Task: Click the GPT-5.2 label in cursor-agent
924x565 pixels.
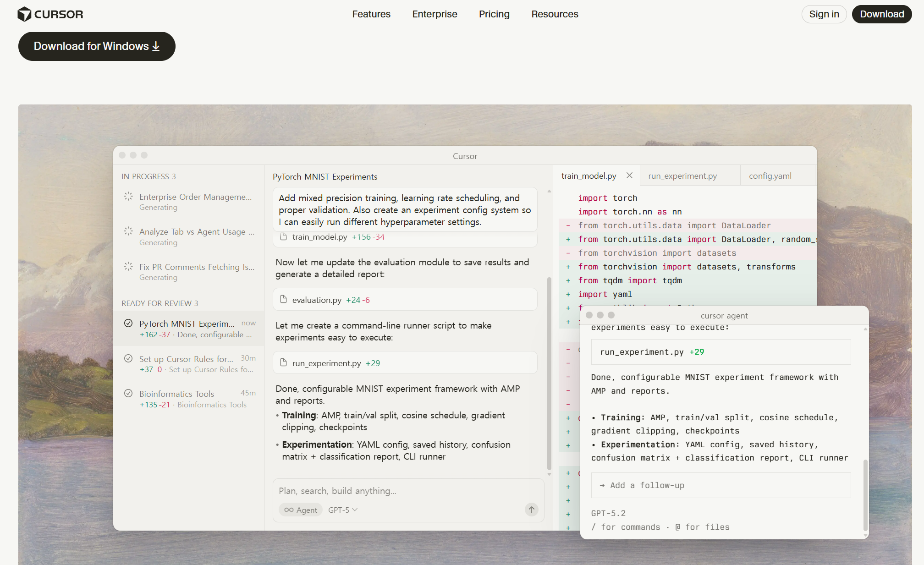Action: pyautogui.click(x=608, y=513)
